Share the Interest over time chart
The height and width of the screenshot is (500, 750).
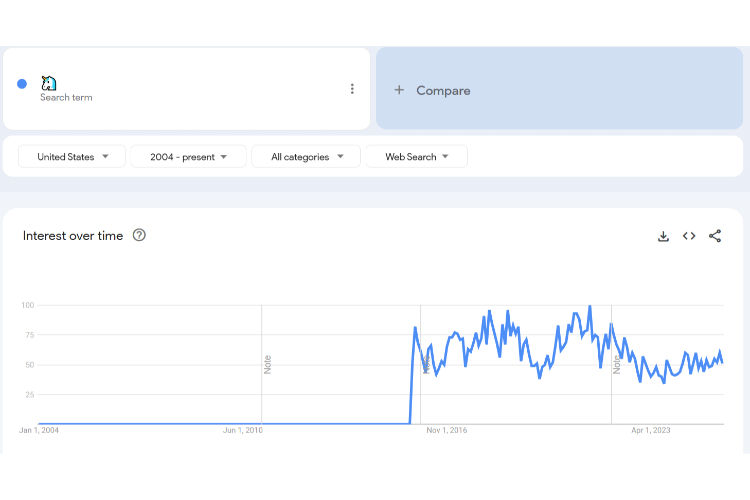click(715, 236)
